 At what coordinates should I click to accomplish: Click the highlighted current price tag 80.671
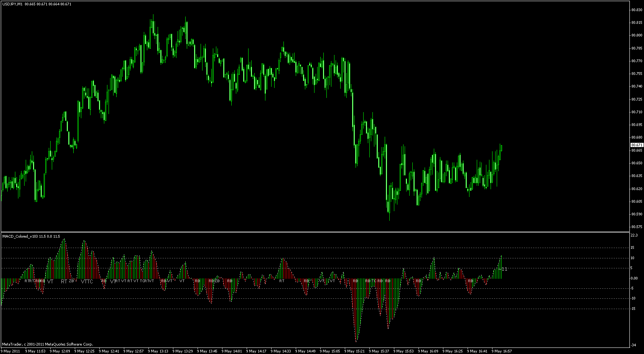(637, 145)
